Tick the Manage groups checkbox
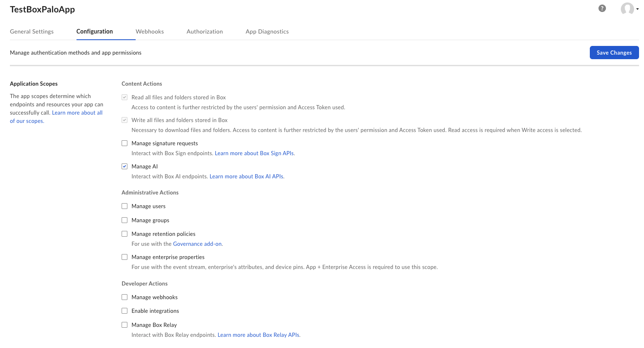 click(x=124, y=220)
